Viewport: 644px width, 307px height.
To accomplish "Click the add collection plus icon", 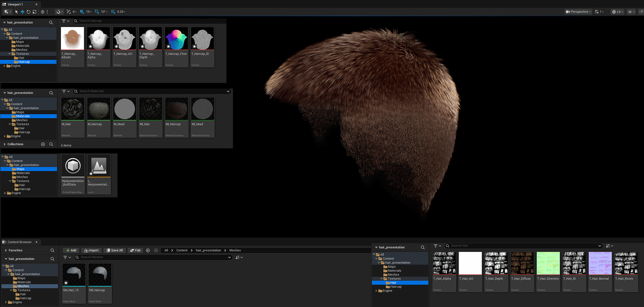I will [x=43, y=144].
